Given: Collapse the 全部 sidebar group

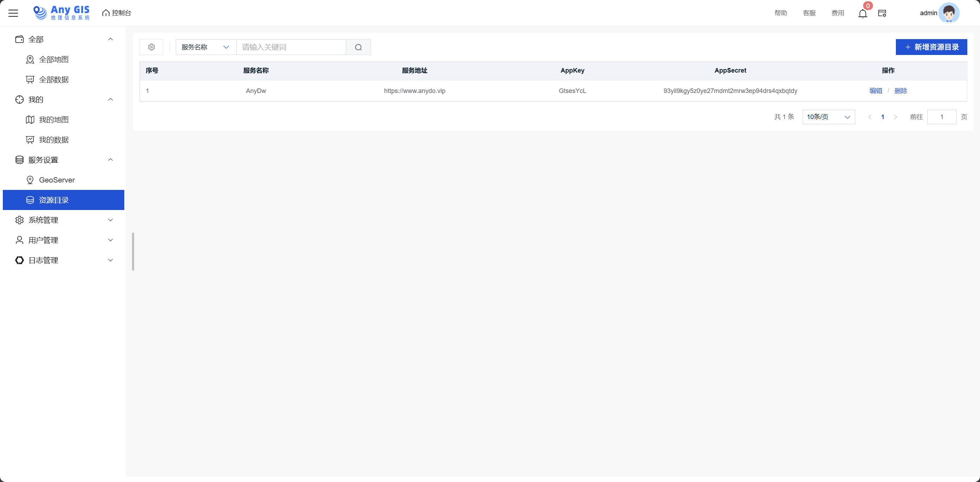Looking at the screenshot, I should (x=110, y=39).
